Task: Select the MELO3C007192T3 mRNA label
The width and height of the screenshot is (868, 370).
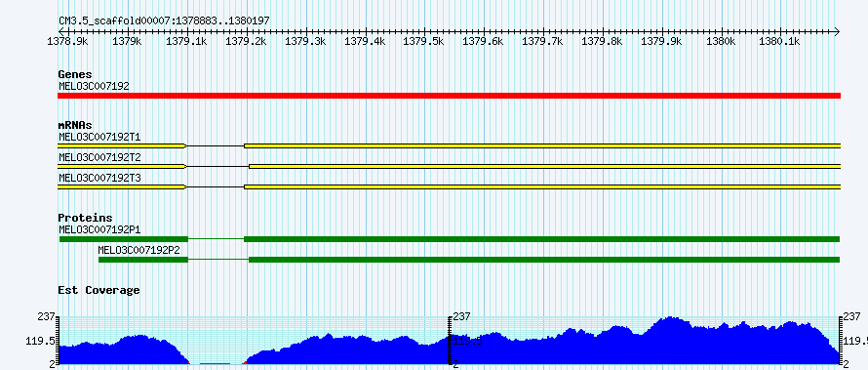Action: [x=99, y=179]
